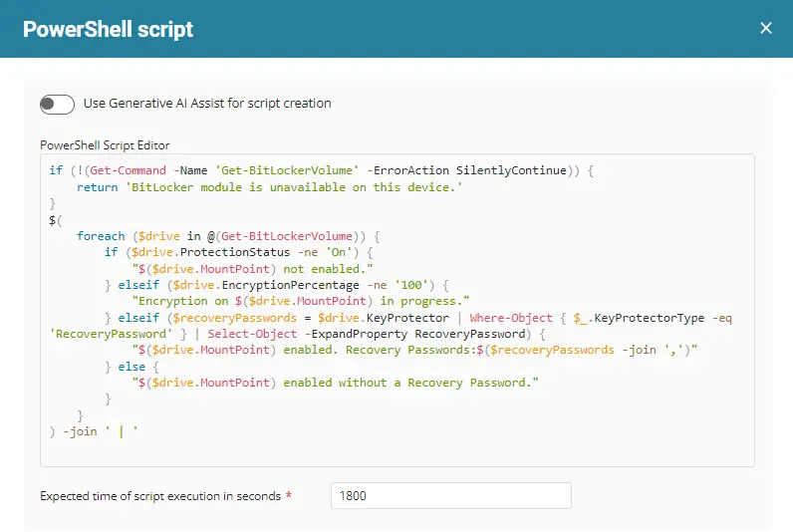Click 'Select-Object' cmdlet in the script

pos(252,335)
